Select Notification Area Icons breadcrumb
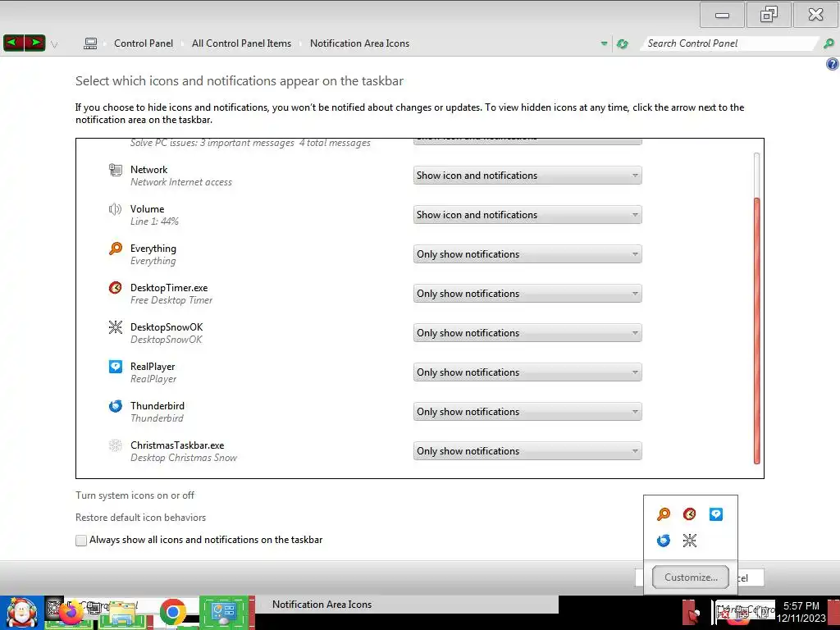The width and height of the screenshot is (840, 630). pyautogui.click(x=359, y=43)
